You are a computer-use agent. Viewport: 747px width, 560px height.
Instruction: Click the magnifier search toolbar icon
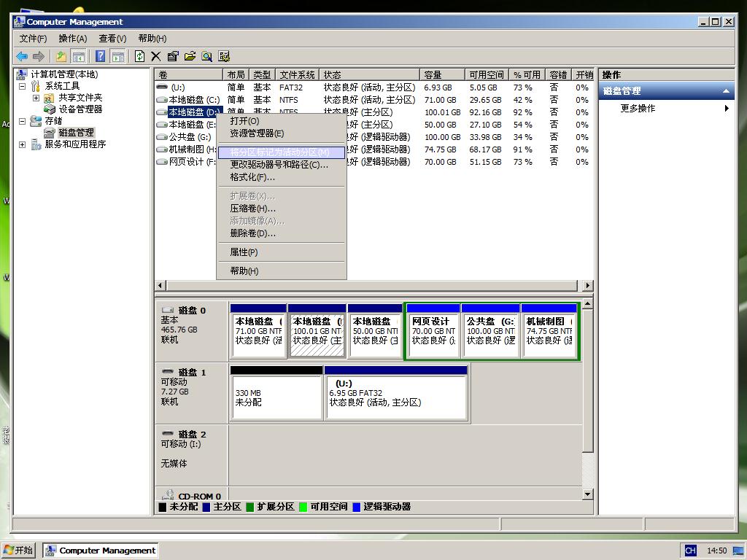(207, 56)
